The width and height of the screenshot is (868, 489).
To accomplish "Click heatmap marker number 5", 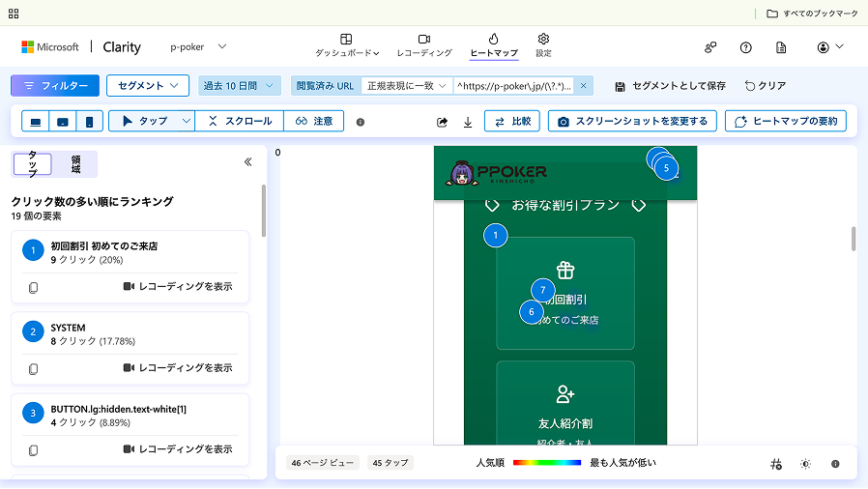I will click(667, 168).
